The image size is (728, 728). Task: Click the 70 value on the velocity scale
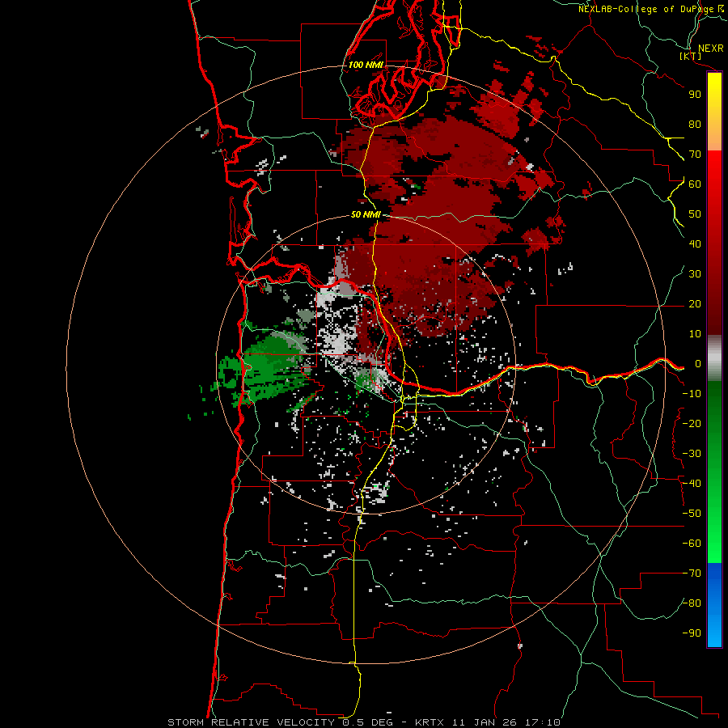[x=695, y=154]
